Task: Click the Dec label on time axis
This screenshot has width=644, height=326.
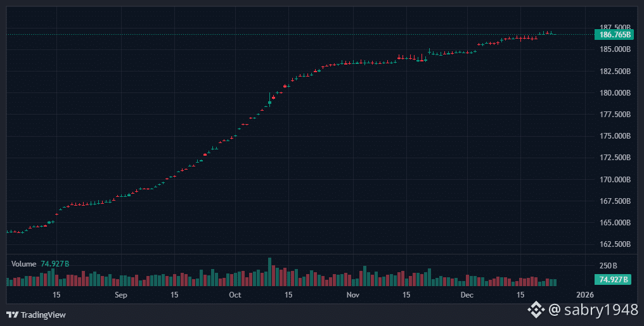Action: (x=467, y=295)
